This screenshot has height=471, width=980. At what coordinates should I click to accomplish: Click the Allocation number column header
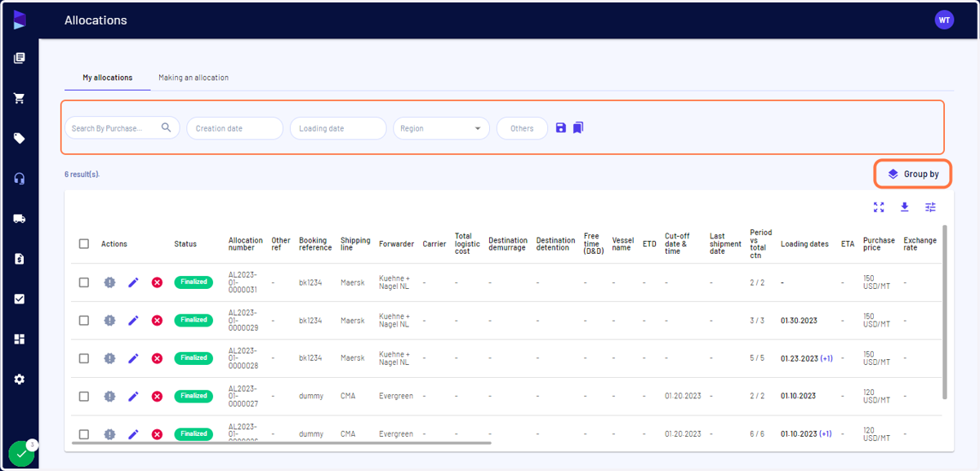click(x=245, y=244)
